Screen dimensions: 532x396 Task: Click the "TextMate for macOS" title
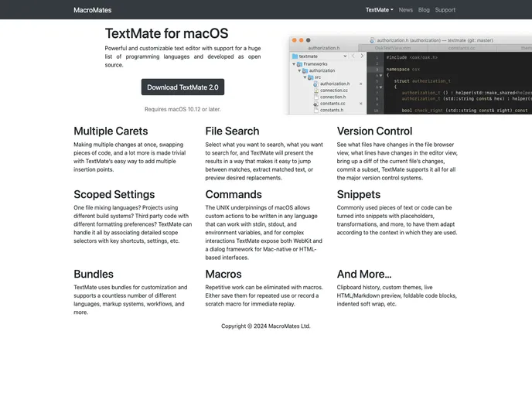(x=166, y=33)
